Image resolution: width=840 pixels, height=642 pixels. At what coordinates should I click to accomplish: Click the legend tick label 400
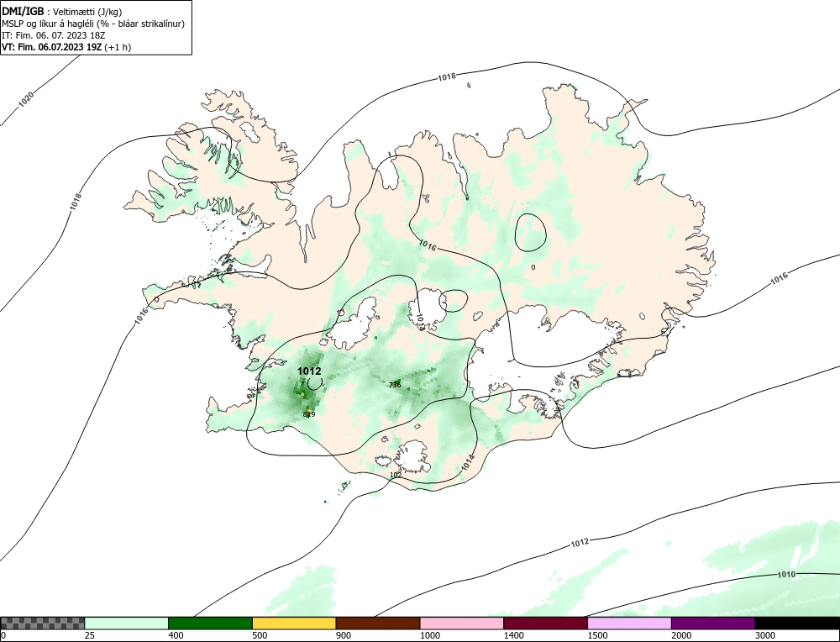[x=176, y=635]
